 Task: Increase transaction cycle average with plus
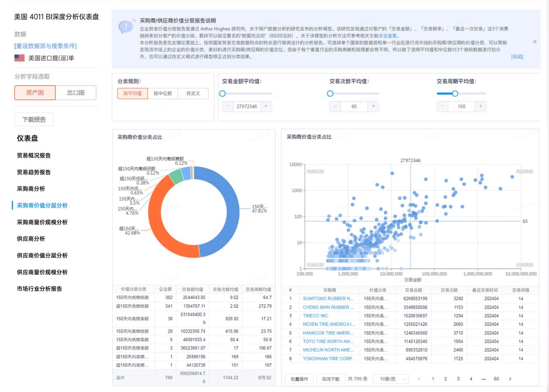click(x=481, y=106)
